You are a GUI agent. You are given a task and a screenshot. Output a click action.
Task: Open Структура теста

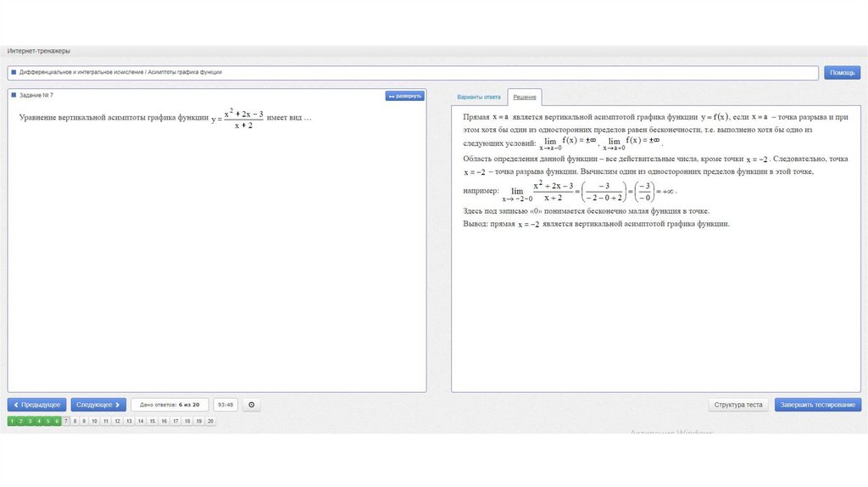(x=738, y=405)
